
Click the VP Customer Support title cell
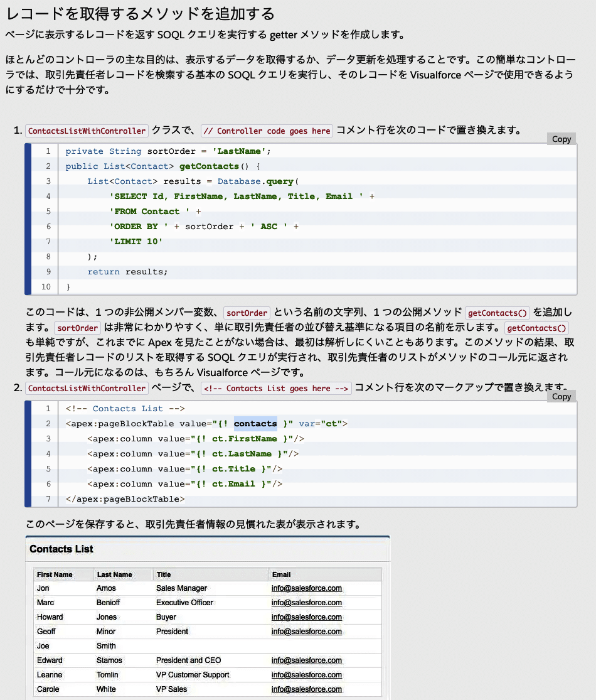point(193,674)
